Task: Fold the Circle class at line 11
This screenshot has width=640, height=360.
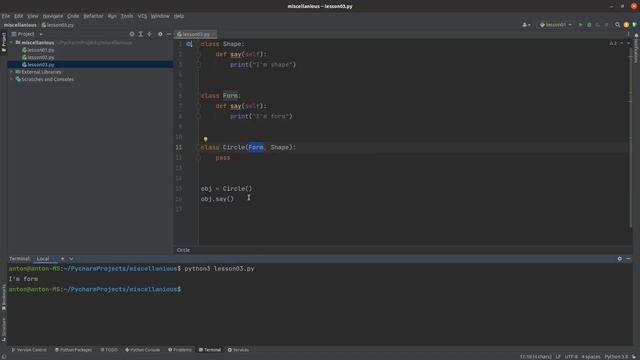Action: pos(198,147)
